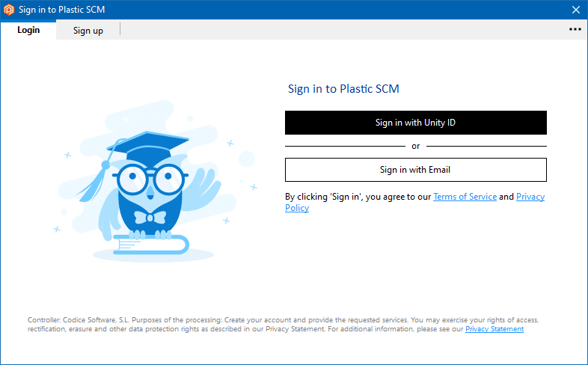This screenshot has height=365, width=588.
Task: Click the owl mascot's graduation cap
Action: [x=148, y=144]
